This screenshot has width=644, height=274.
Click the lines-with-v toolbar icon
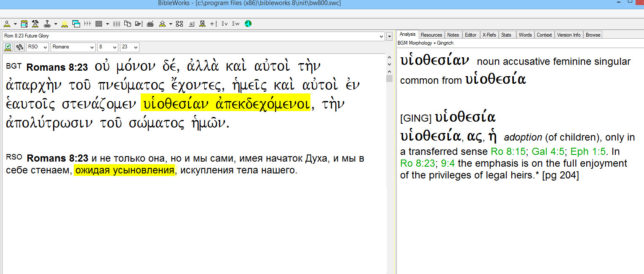pyautogui.click(x=224, y=24)
